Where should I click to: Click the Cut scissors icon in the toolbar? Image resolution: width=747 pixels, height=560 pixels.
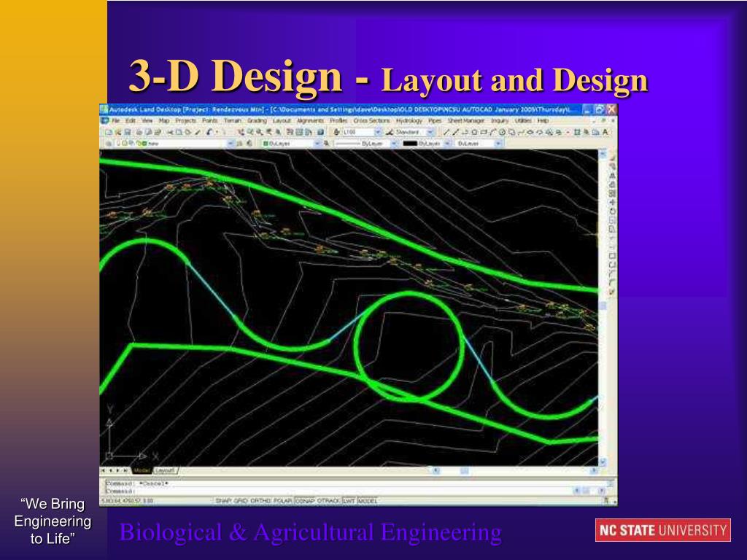point(170,132)
